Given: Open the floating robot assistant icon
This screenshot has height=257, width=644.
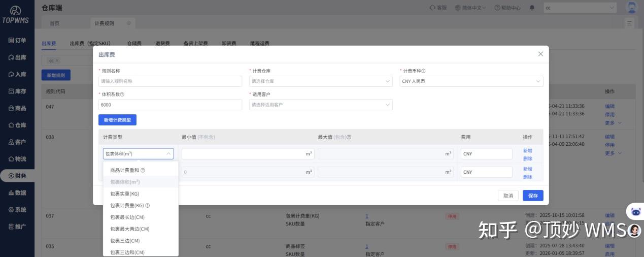Looking at the screenshot, I should [636, 211].
